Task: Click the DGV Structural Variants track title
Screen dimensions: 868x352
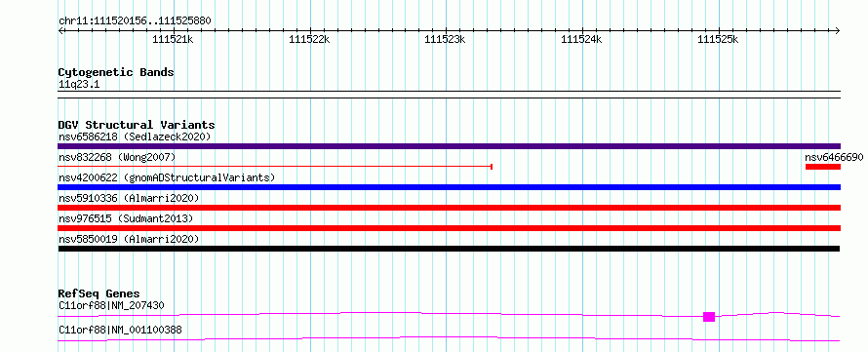Action: pyautogui.click(x=137, y=125)
